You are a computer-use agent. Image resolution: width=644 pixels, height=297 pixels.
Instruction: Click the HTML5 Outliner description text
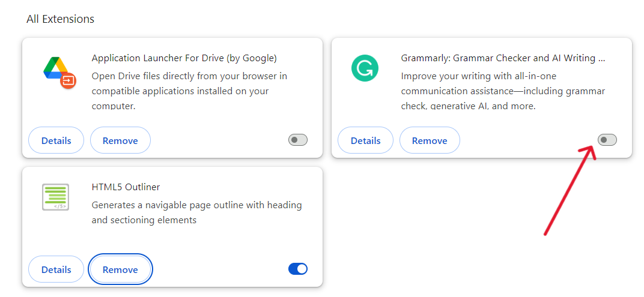pos(196,212)
